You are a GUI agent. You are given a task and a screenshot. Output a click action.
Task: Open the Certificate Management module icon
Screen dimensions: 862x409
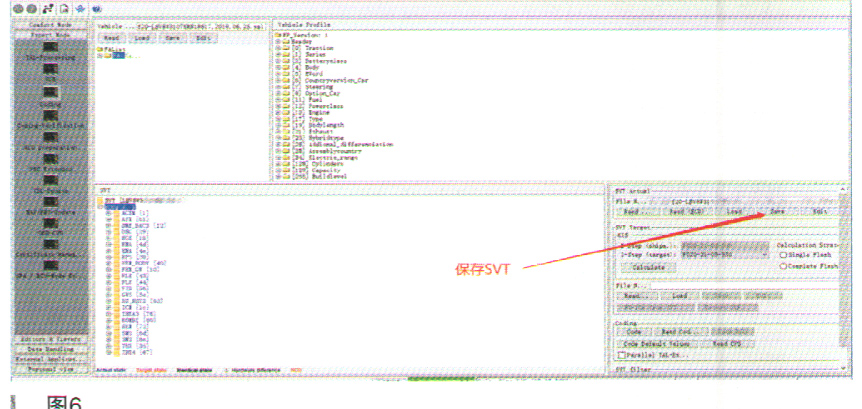coord(51,245)
